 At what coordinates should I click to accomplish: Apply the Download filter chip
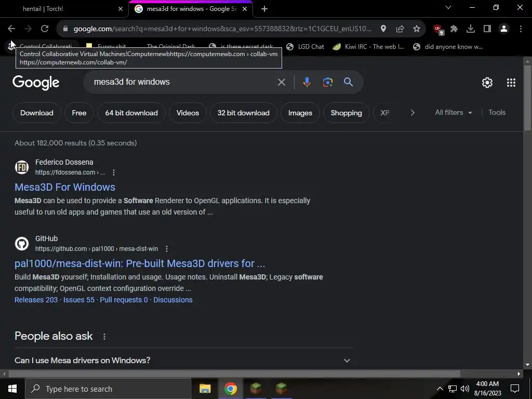[37, 113]
